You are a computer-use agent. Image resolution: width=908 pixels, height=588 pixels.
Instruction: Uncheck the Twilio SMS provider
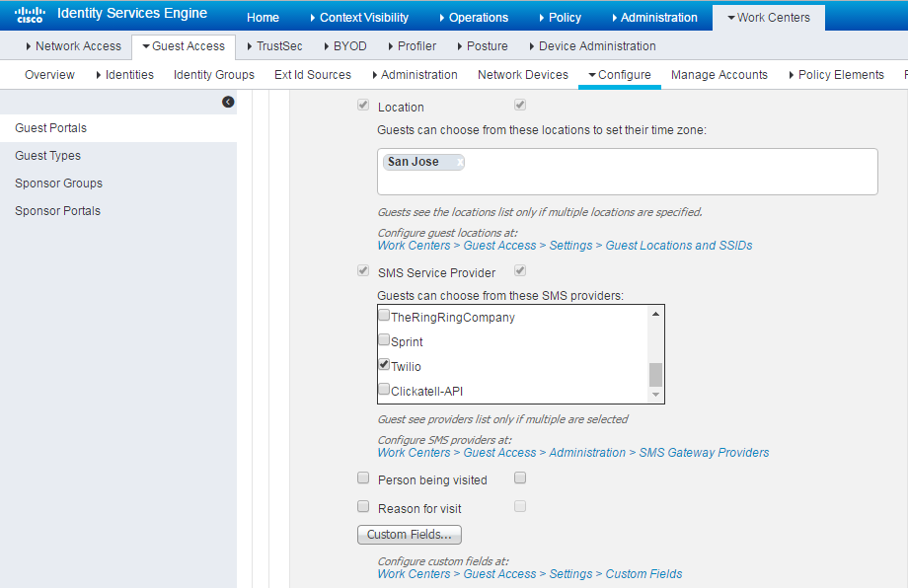[384, 364]
